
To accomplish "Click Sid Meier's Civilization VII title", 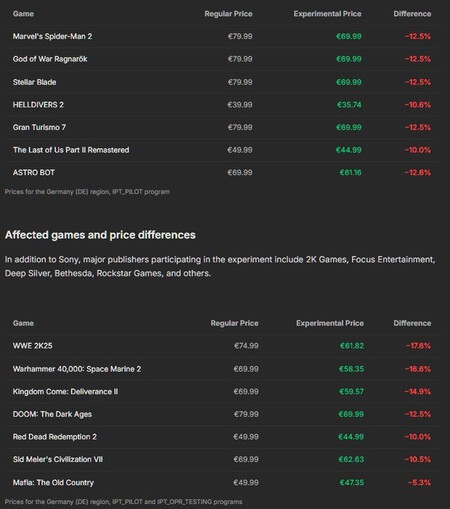I will 58,459.
